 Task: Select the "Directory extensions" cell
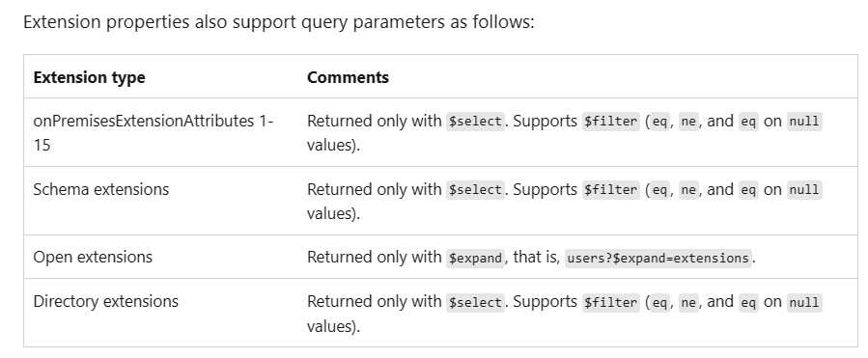point(160,314)
